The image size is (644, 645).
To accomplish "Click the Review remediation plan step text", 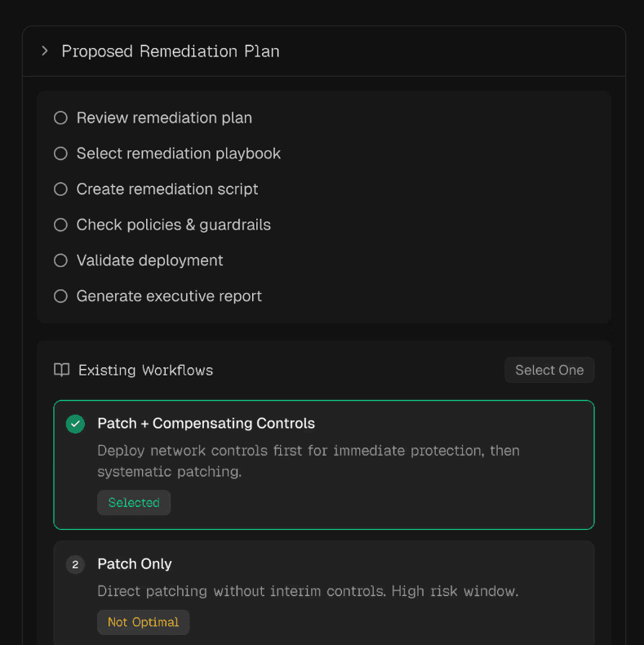I will point(164,118).
